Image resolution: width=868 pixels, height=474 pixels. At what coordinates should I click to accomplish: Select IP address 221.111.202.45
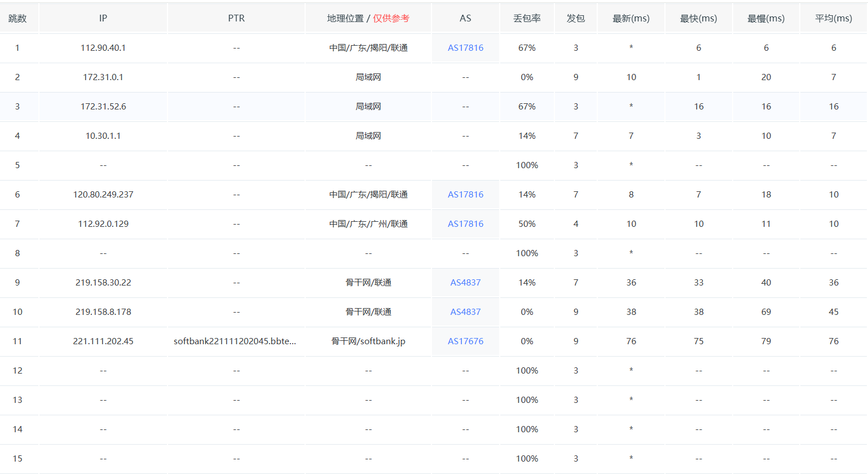click(103, 341)
